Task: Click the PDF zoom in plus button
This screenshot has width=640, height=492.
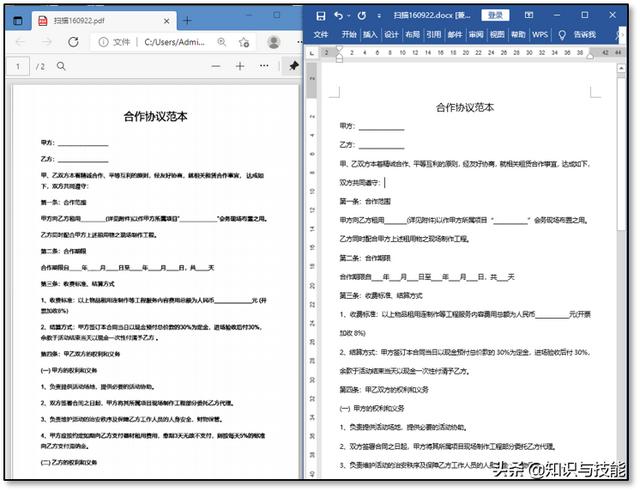Action: (240, 66)
